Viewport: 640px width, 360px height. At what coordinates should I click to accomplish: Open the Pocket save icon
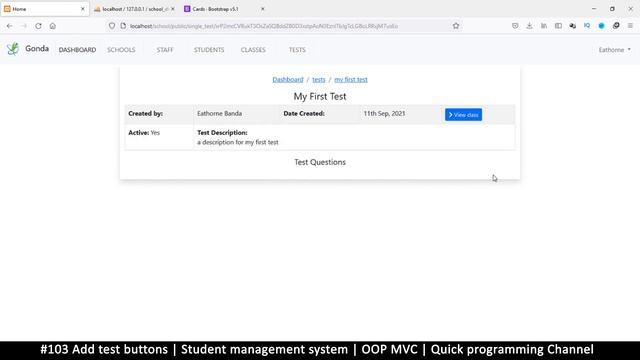(x=515, y=26)
